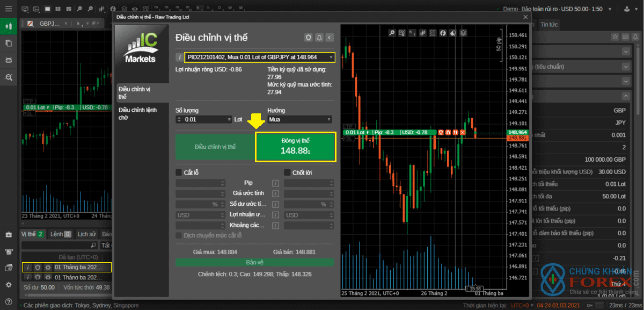The width and height of the screenshot is (644, 310).
Task: Click the info icon beside position PID212101402
Action: click(179, 57)
